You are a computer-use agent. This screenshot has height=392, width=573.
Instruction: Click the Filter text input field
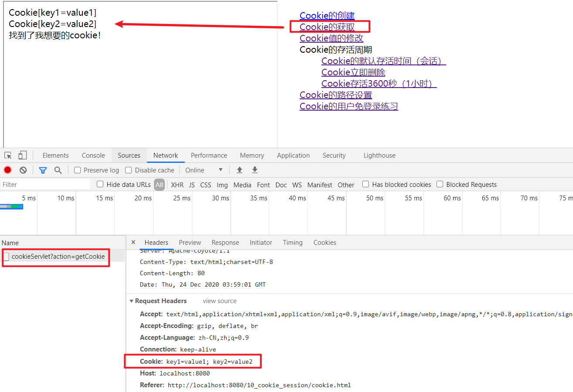(x=45, y=185)
